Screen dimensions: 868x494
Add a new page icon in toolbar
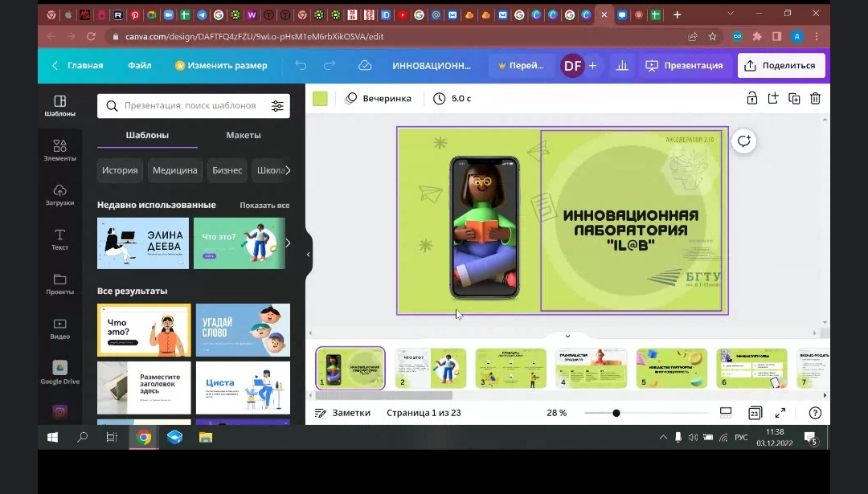773,99
